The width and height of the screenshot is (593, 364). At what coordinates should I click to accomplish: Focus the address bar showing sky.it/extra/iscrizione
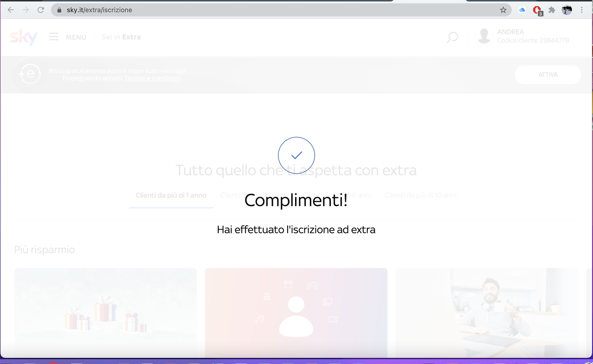281,10
